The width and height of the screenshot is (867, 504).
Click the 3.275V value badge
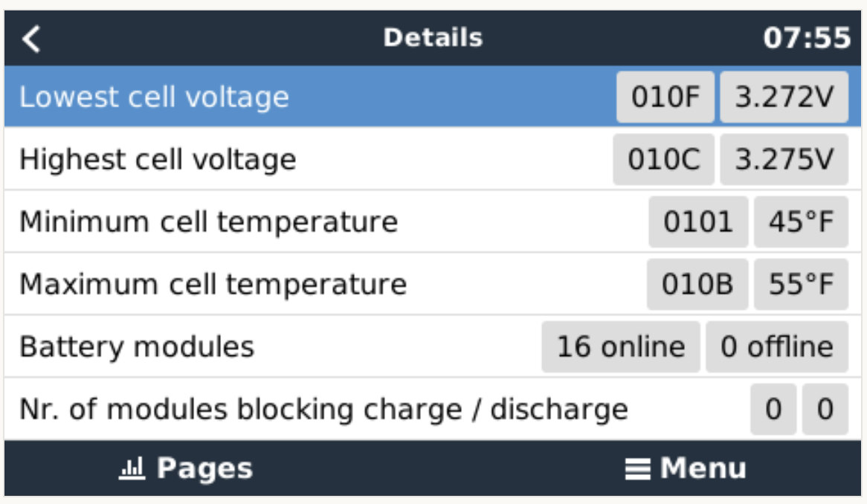784,160
